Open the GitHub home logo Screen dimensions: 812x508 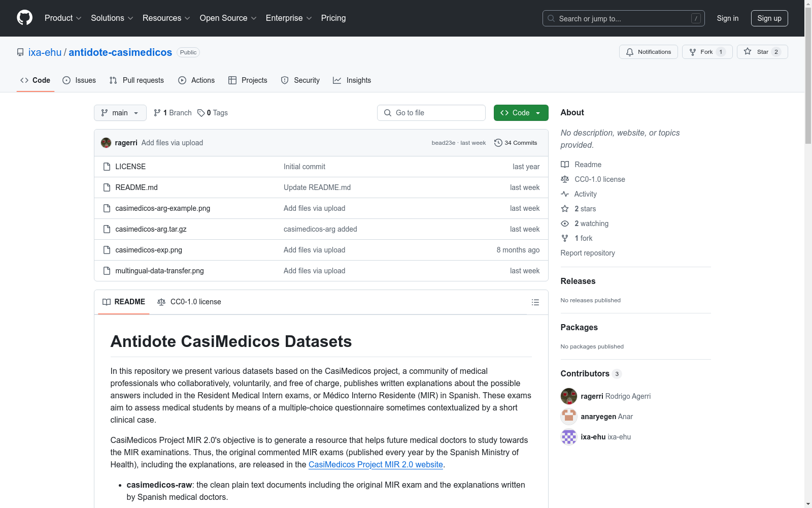pyautogui.click(x=24, y=18)
